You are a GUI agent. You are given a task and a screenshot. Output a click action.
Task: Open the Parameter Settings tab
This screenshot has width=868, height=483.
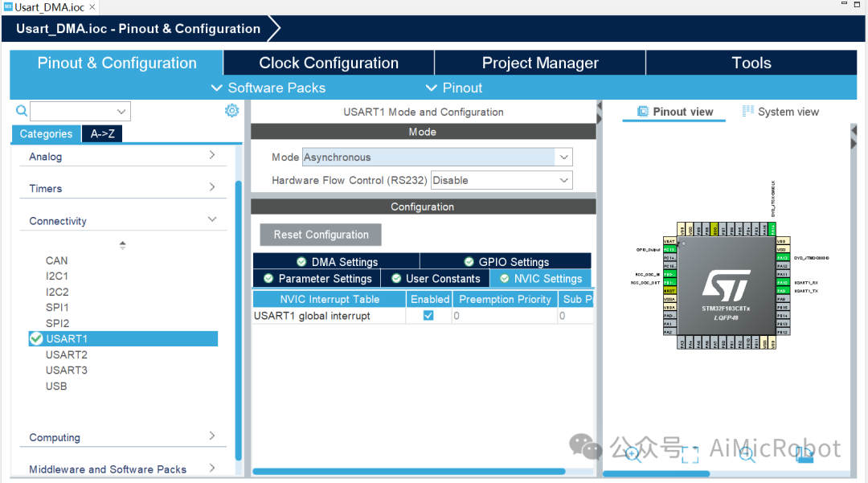pyautogui.click(x=317, y=278)
